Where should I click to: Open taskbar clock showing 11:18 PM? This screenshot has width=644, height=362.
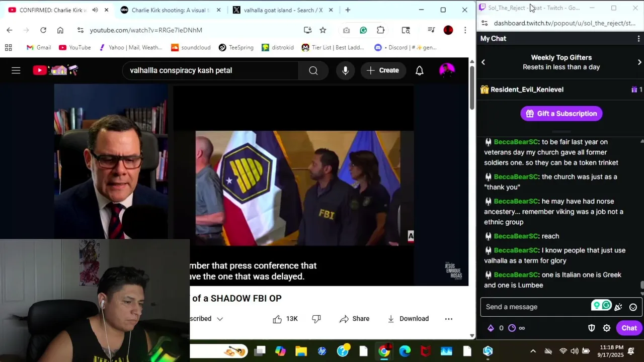[x=611, y=351]
